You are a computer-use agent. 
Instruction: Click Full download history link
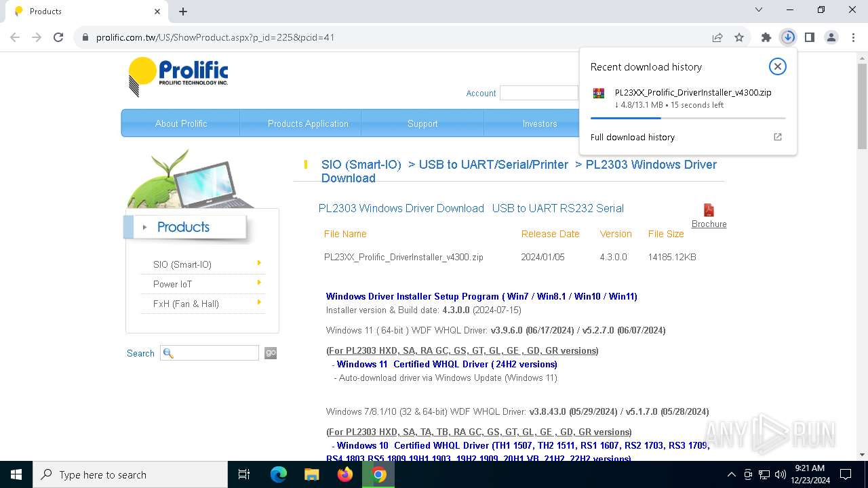tap(633, 137)
